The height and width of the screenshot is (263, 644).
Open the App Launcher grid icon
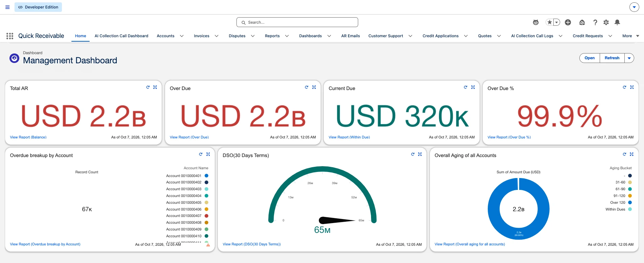coord(10,36)
